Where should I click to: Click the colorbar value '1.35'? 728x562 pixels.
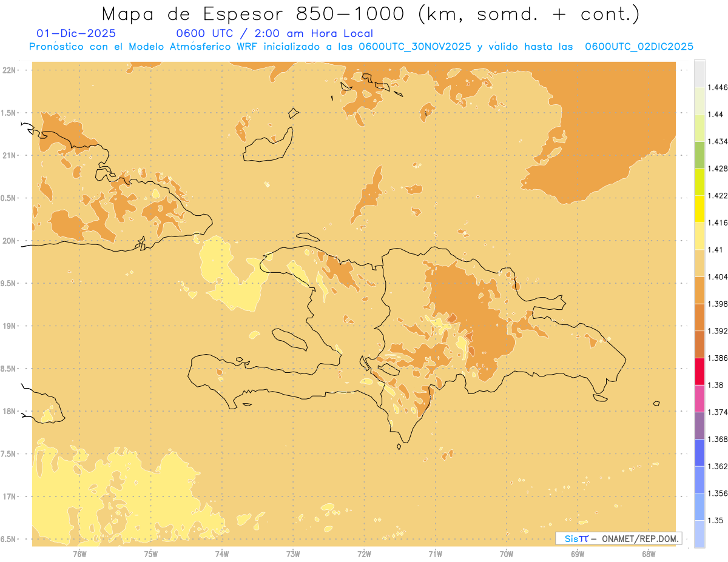click(x=716, y=520)
